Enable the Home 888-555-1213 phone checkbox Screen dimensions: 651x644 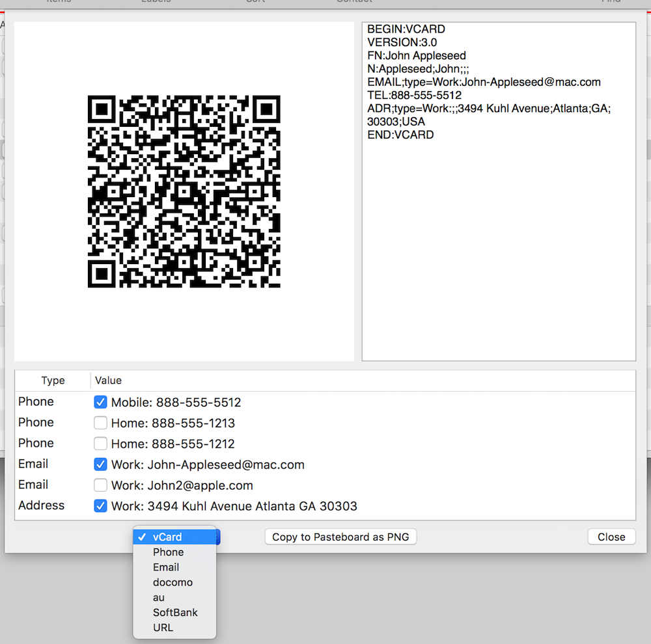coord(100,423)
